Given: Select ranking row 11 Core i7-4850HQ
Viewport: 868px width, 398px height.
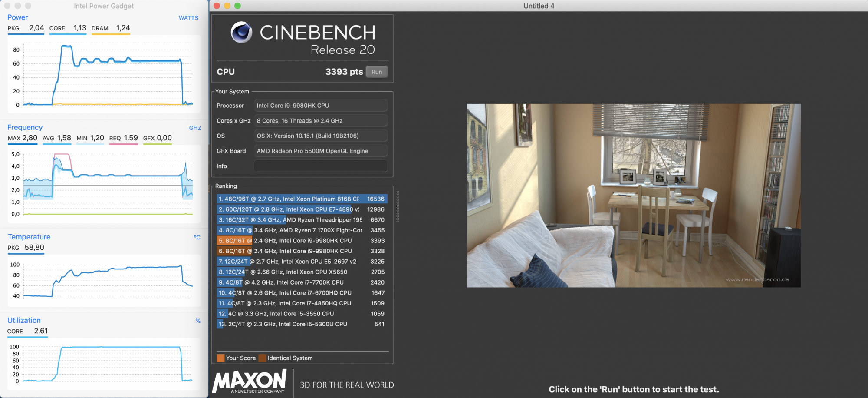Looking at the screenshot, I should coord(302,303).
